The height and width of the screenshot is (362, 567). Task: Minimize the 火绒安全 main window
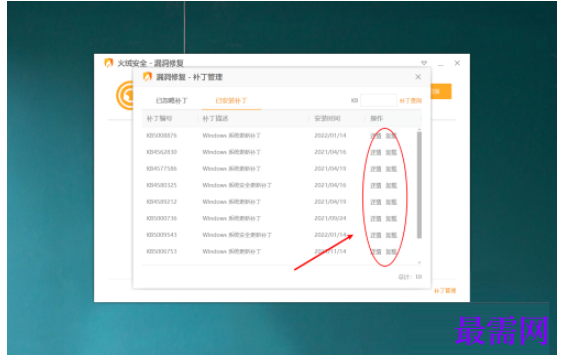point(440,64)
